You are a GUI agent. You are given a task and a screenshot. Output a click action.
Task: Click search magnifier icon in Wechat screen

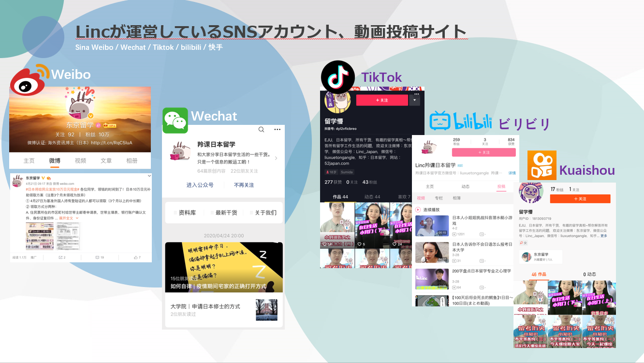(x=261, y=130)
